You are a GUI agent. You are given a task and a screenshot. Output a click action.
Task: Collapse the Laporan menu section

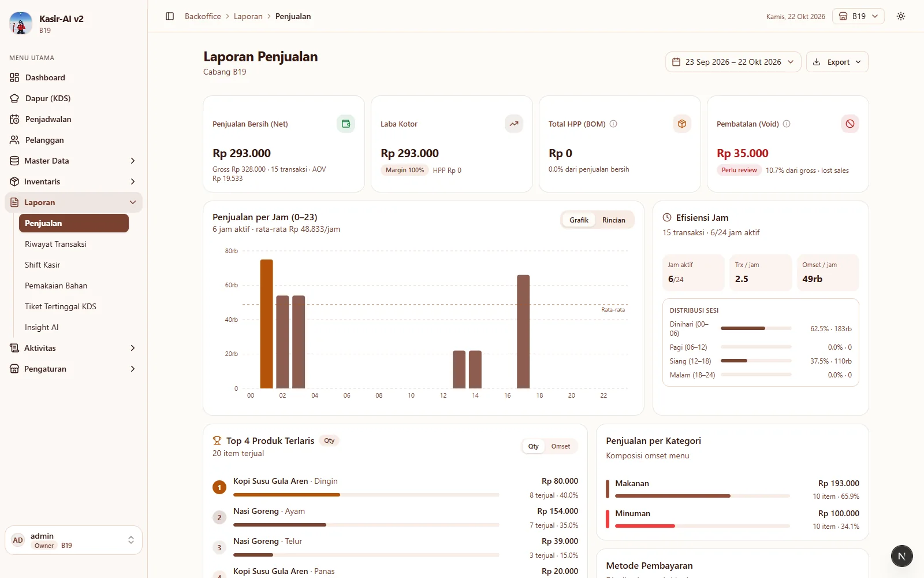(73, 202)
